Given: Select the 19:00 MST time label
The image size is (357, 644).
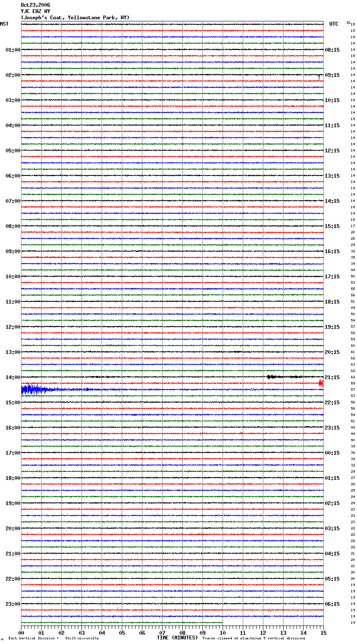Looking at the screenshot, I should click(x=13, y=503).
